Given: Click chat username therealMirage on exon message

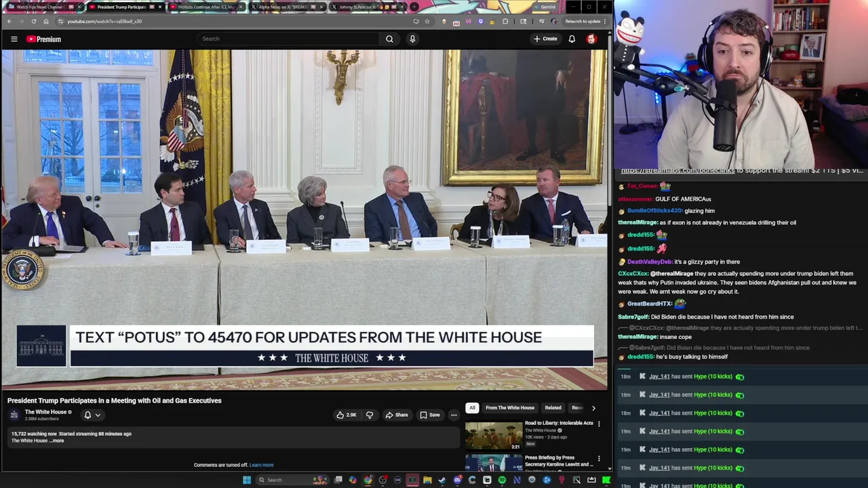Looking at the screenshot, I should [x=637, y=222].
